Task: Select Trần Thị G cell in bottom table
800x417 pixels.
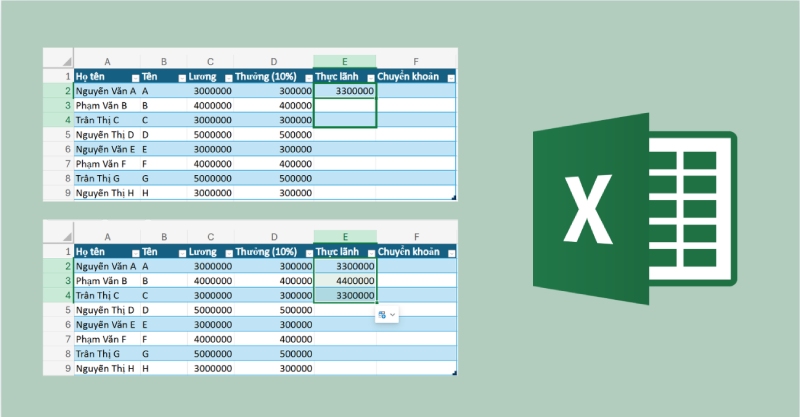Action: [108, 354]
